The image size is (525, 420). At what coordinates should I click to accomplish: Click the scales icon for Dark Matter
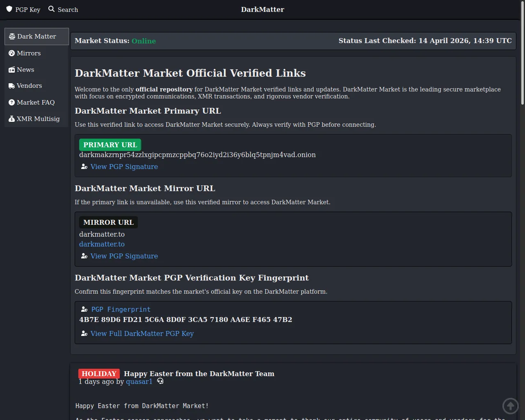point(12,37)
